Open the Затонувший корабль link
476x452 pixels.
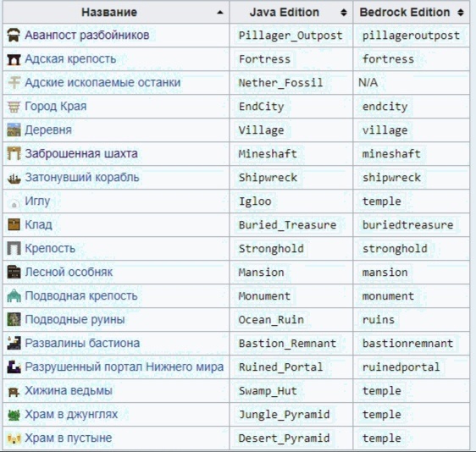click(x=82, y=178)
